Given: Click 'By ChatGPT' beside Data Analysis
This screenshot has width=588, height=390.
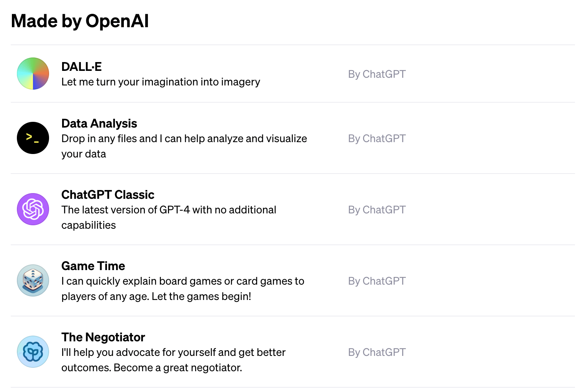Looking at the screenshot, I should tap(377, 138).
